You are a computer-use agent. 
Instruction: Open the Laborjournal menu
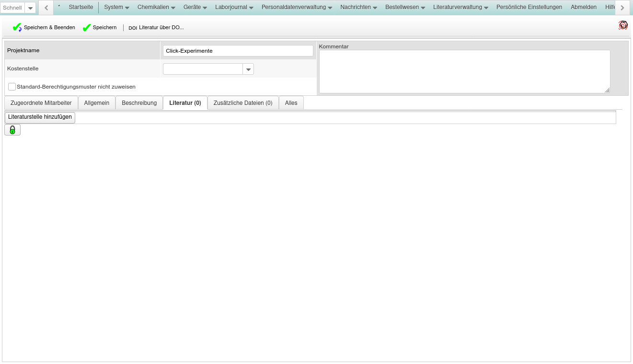click(234, 7)
